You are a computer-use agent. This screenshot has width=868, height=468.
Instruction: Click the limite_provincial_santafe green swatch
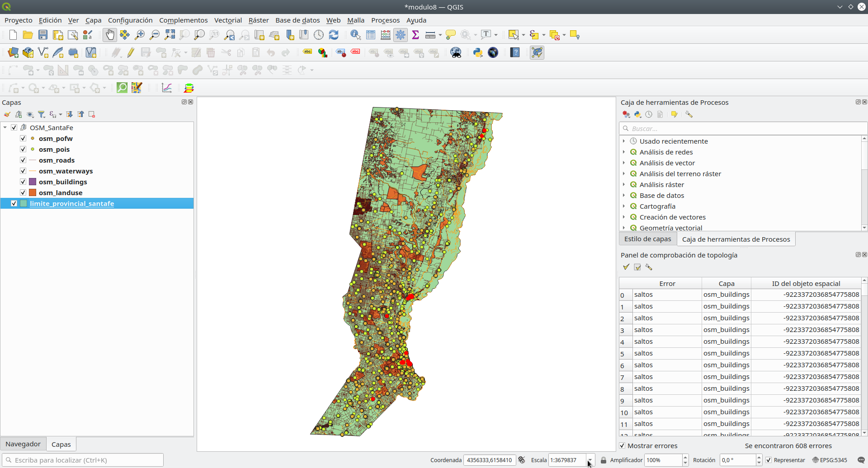point(24,203)
